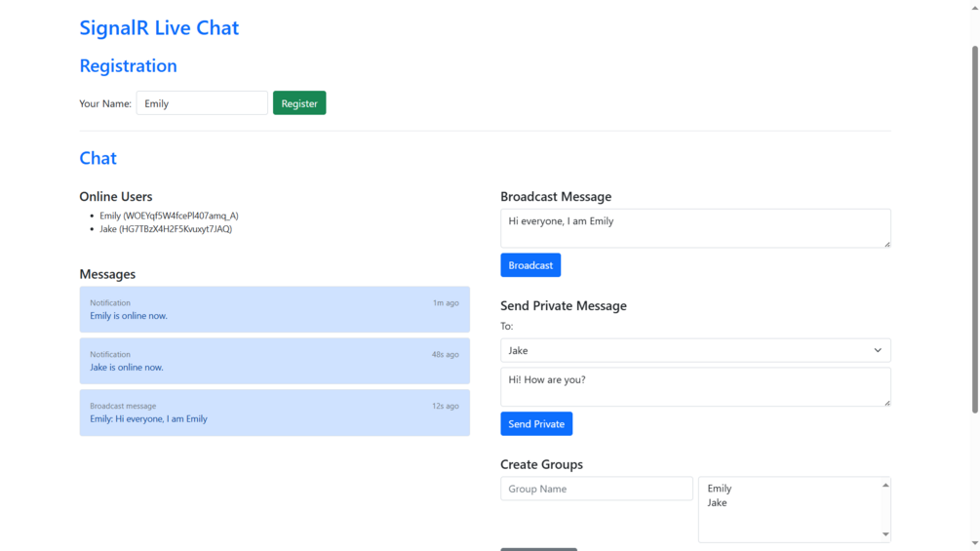Click online user Jake (HG7TBzX4H2F5Kvuxyt7JAQ)

point(166,229)
